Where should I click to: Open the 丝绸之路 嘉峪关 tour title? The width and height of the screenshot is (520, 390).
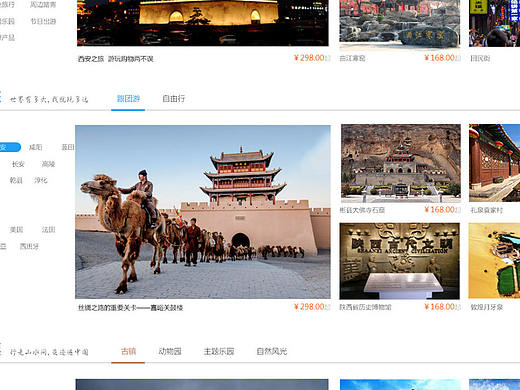[130, 308]
